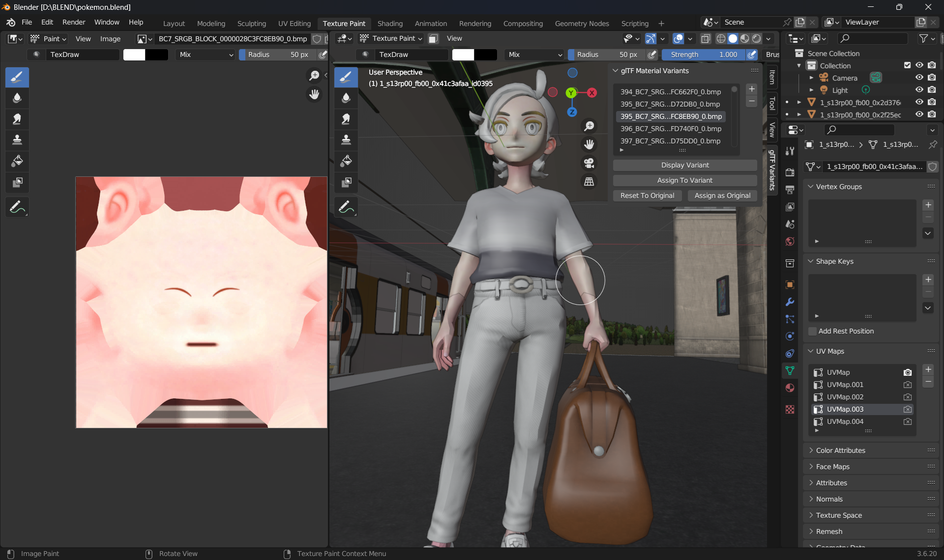This screenshot has width=944, height=560.
Task: Set UVMap.003 as active render UV
Action: point(908,409)
